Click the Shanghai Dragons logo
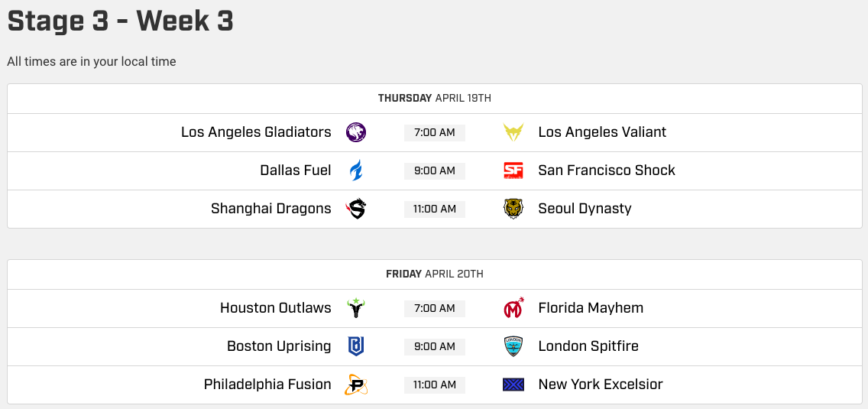 356,209
